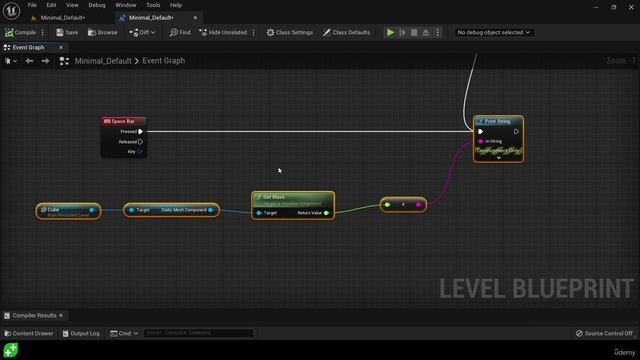This screenshot has height=360, width=640.
Task: Click Space Bar Key output pin
Action: point(140,151)
